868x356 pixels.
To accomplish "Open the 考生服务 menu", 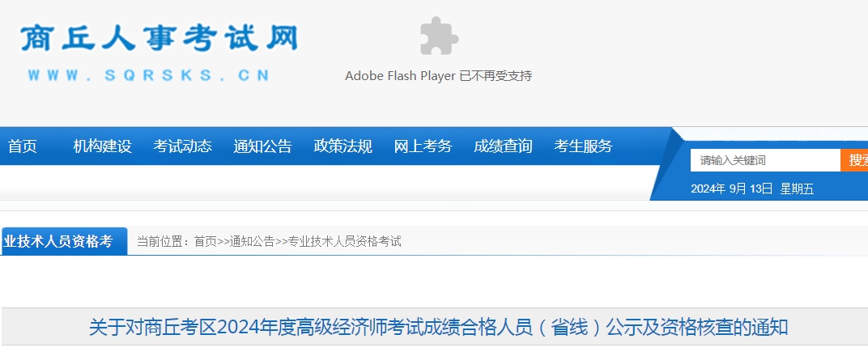I will point(583,146).
